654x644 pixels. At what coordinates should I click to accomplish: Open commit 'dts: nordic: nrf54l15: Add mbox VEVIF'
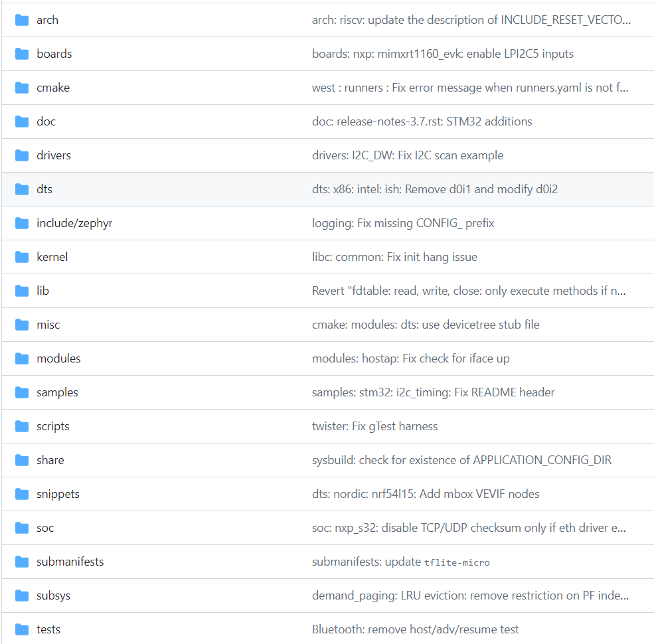pyautogui.click(x=426, y=494)
